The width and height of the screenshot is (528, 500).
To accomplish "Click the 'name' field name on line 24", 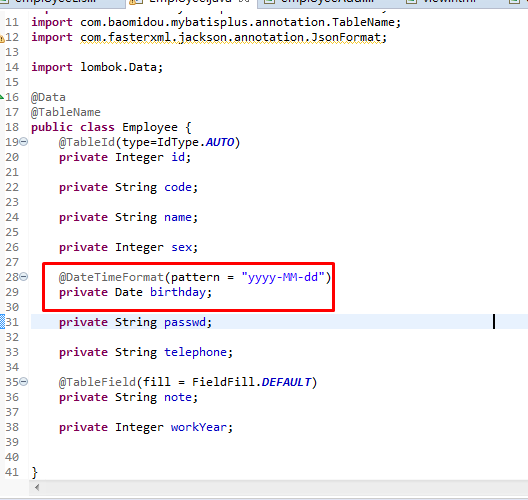I will (178, 218).
